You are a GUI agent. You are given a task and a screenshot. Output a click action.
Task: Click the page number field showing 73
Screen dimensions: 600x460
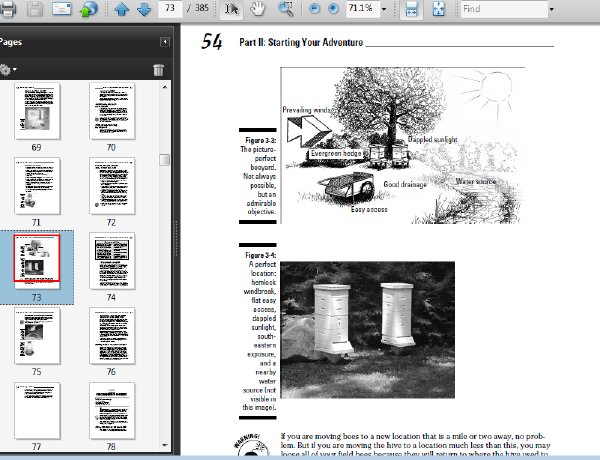pos(170,8)
